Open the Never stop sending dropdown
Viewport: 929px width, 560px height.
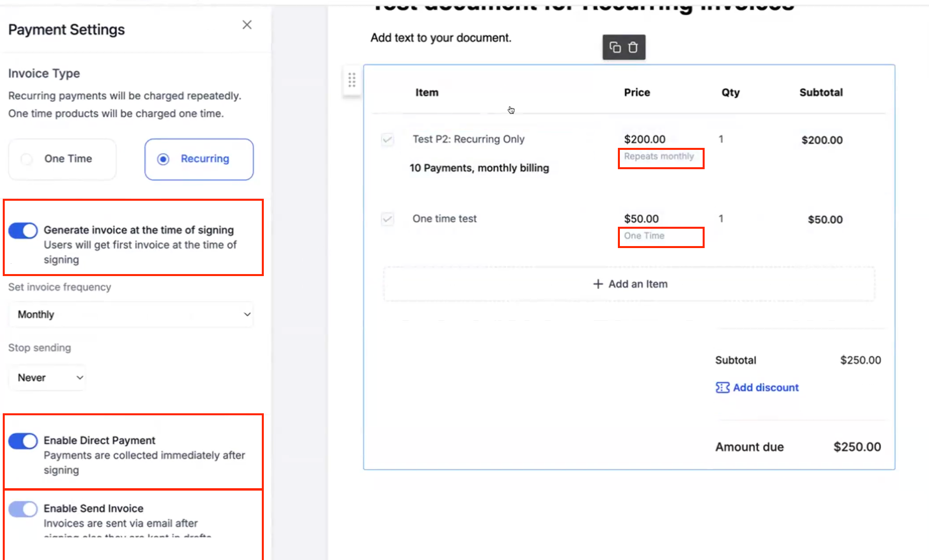click(47, 377)
